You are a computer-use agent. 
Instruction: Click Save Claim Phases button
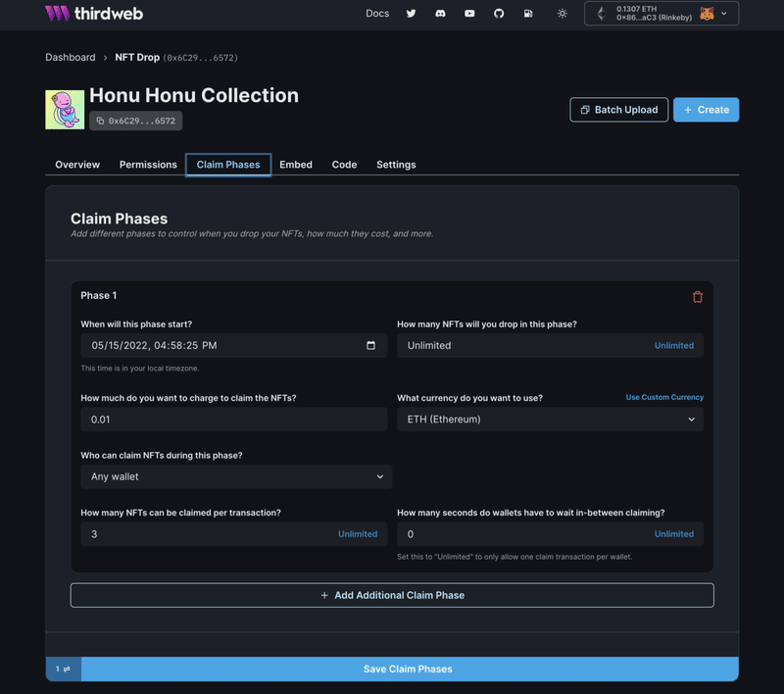pyautogui.click(x=410, y=669)
